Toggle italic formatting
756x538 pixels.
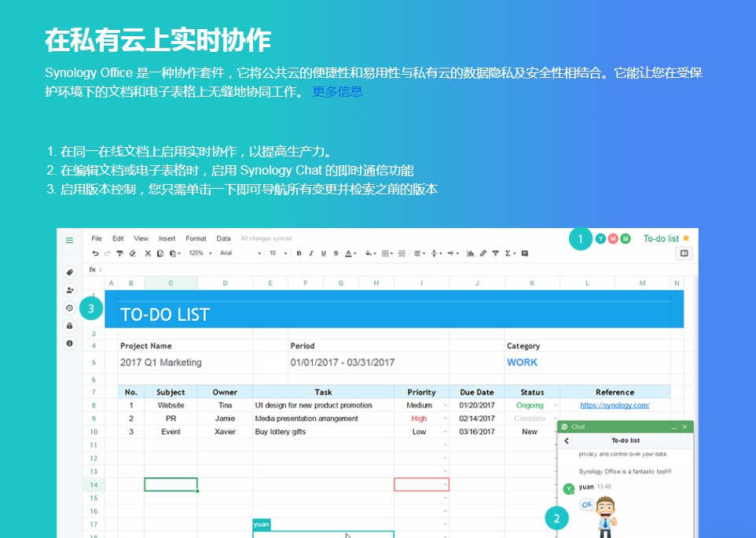click(x=311, y=253)
